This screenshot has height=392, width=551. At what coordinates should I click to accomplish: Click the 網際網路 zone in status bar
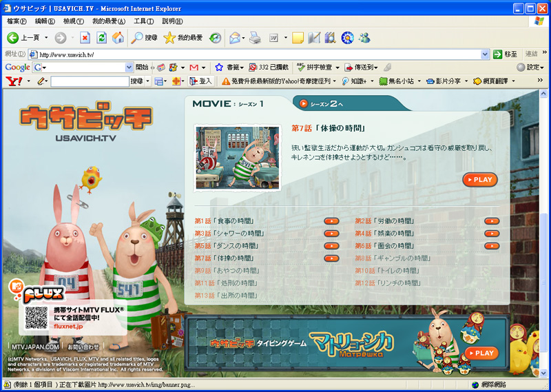[x=489, y=384]
